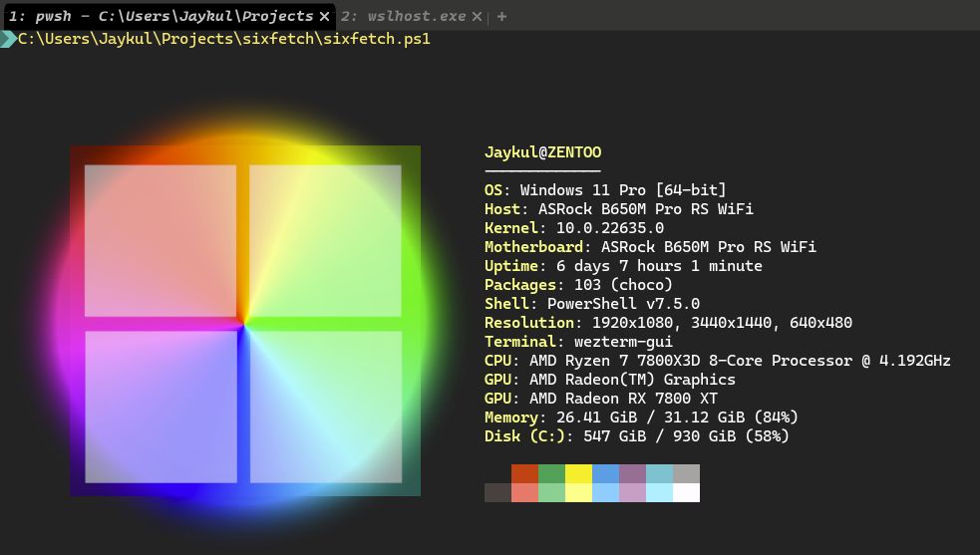Click the Motherboard ASRock line

pos(650,247)
